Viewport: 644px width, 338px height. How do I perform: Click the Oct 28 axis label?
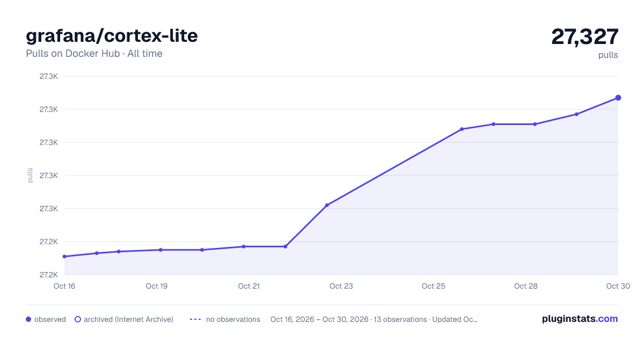tap(526, 286)
